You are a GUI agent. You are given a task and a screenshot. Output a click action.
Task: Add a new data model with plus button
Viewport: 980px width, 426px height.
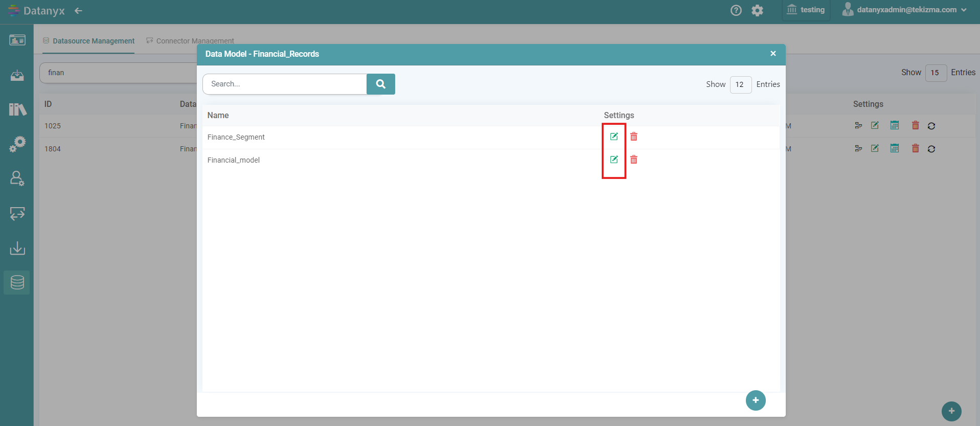(756, 400)
